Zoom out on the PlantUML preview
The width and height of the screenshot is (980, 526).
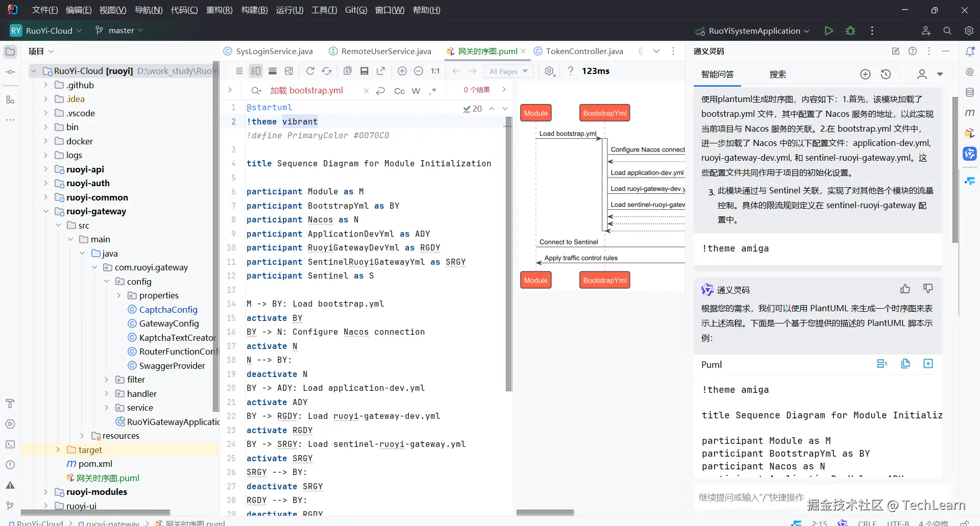tap(419, 71)
